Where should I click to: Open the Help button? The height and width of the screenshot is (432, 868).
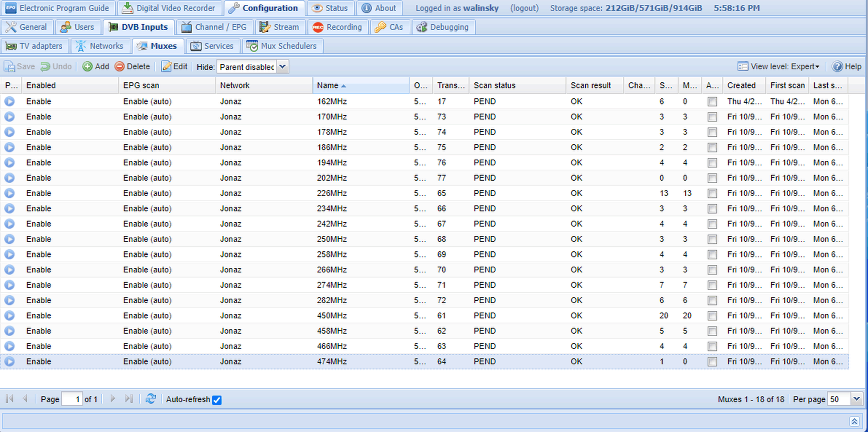(847, 67)
